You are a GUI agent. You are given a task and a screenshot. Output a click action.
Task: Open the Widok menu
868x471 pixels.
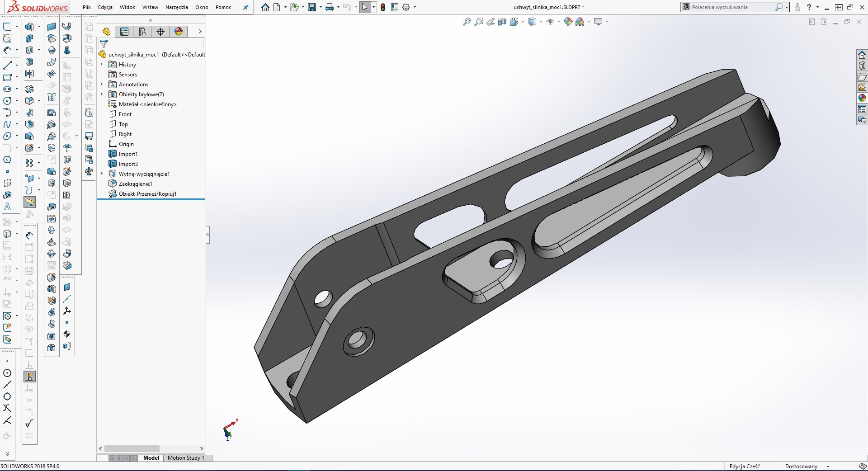coord(127,7)
